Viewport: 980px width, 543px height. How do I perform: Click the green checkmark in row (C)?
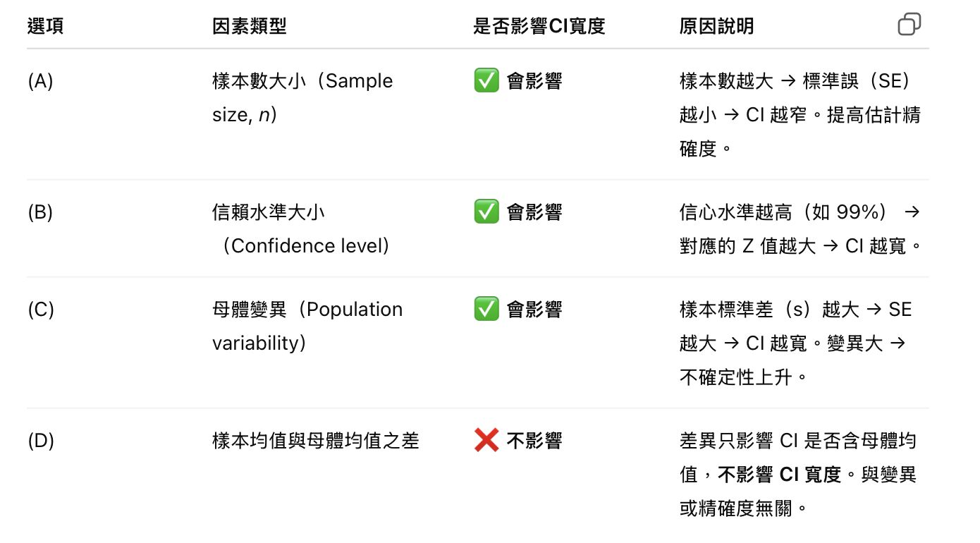point(486,309)
